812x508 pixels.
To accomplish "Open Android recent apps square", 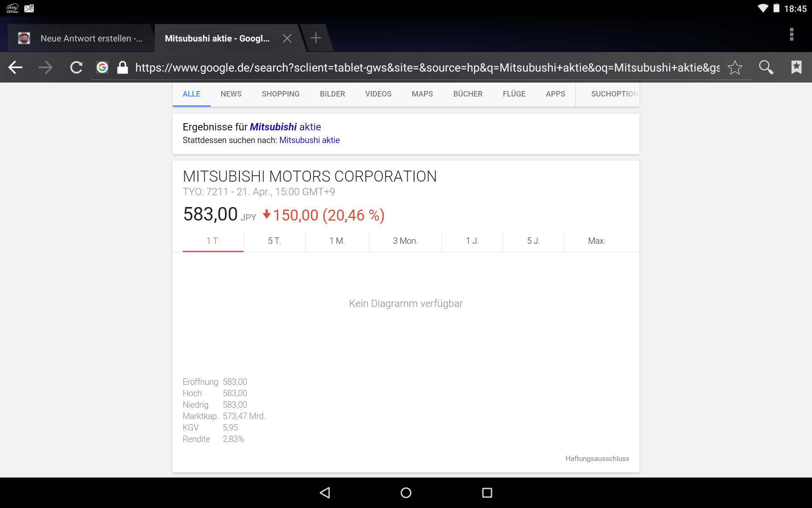I will 487,492.
